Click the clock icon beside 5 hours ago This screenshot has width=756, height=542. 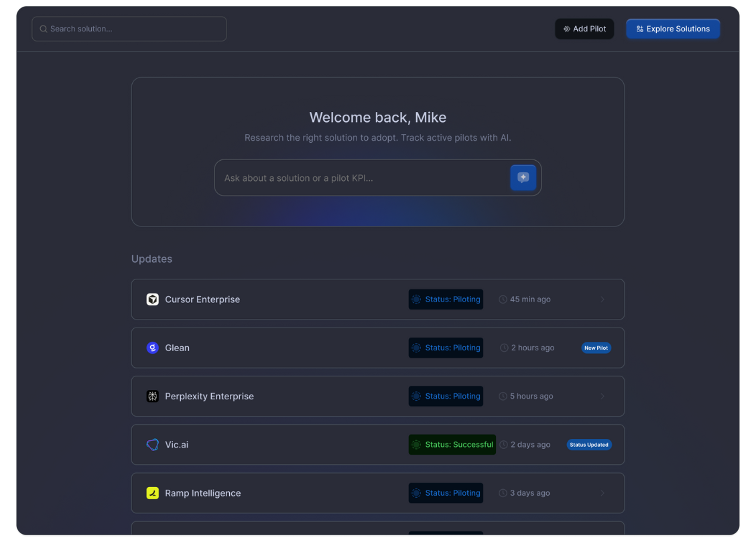[x=503, y=396]
